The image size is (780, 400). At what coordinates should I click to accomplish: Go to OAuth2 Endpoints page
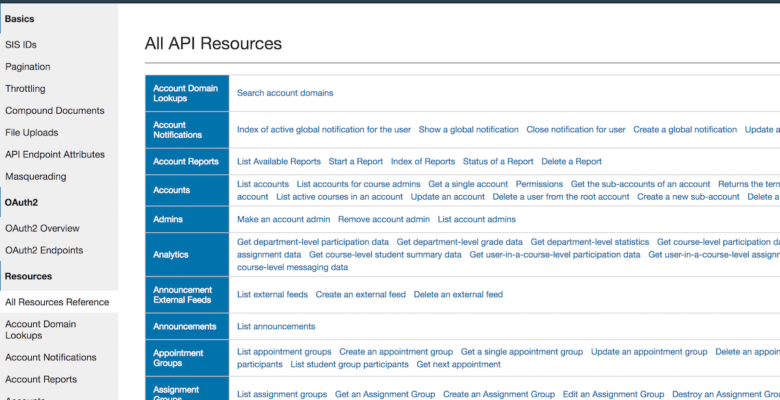pyautogui.click(x=44, y=250)
